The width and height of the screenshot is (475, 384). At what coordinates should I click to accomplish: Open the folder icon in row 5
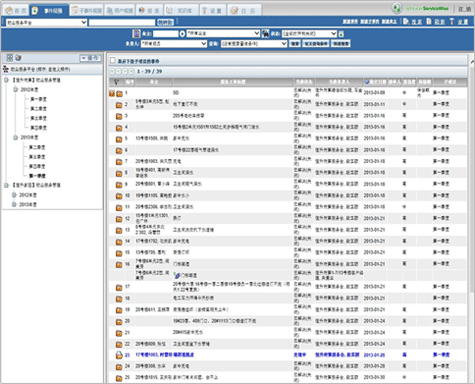pos(119,139)
